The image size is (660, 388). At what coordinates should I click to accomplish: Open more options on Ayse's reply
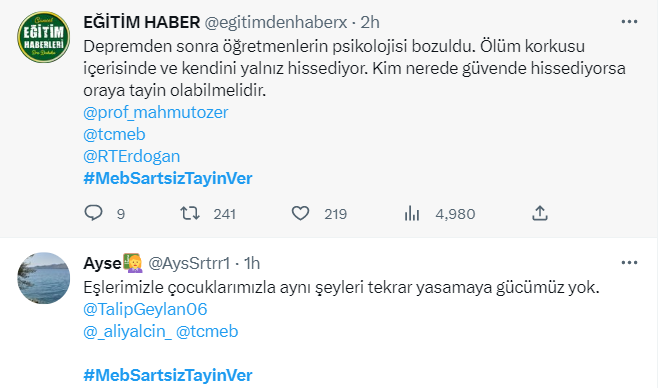click(629, 263)
